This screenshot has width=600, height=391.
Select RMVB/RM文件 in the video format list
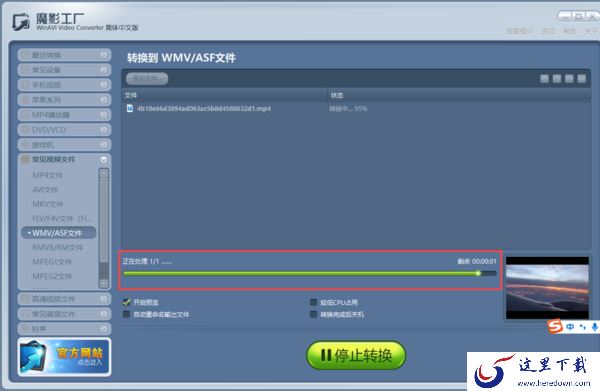57,248
